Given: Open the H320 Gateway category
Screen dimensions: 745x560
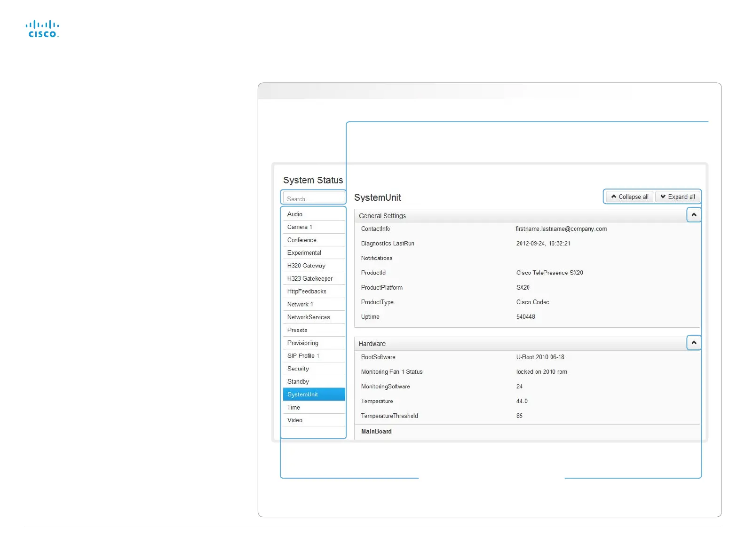Looking at the screenshot, I should [314, 266].
